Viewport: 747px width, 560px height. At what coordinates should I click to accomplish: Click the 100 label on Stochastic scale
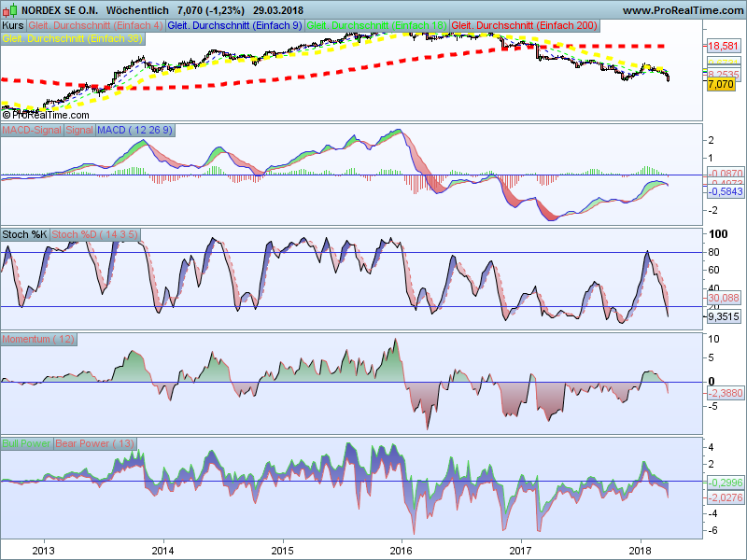718,234
